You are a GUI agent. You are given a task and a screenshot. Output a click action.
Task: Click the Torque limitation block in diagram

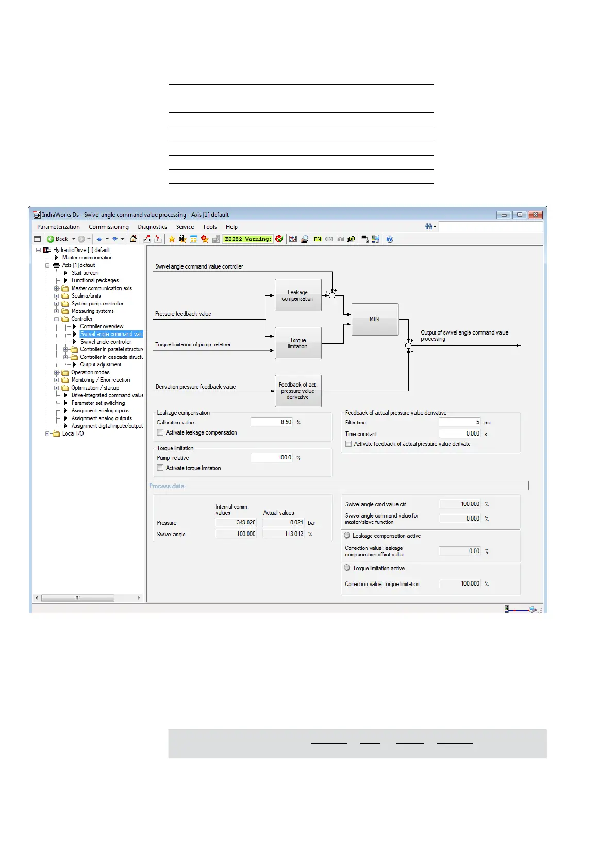pyautogui.click(x=298, y=343)
